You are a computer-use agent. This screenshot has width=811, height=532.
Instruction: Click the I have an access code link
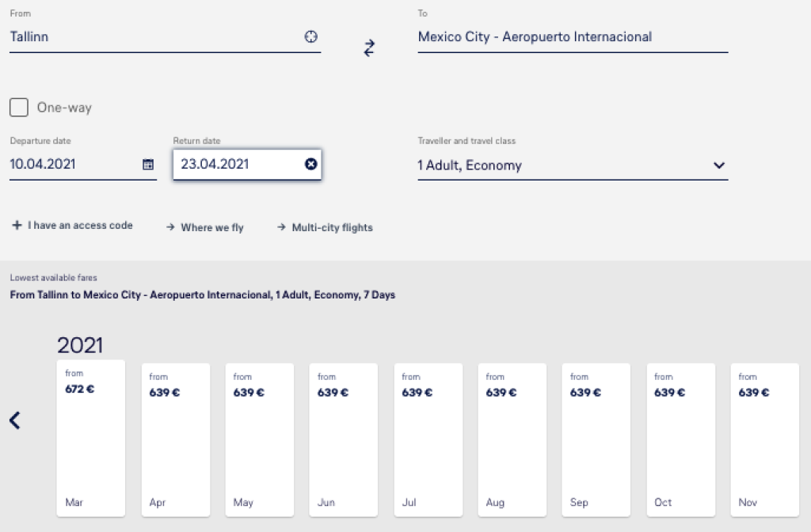(x=80, y=226)
